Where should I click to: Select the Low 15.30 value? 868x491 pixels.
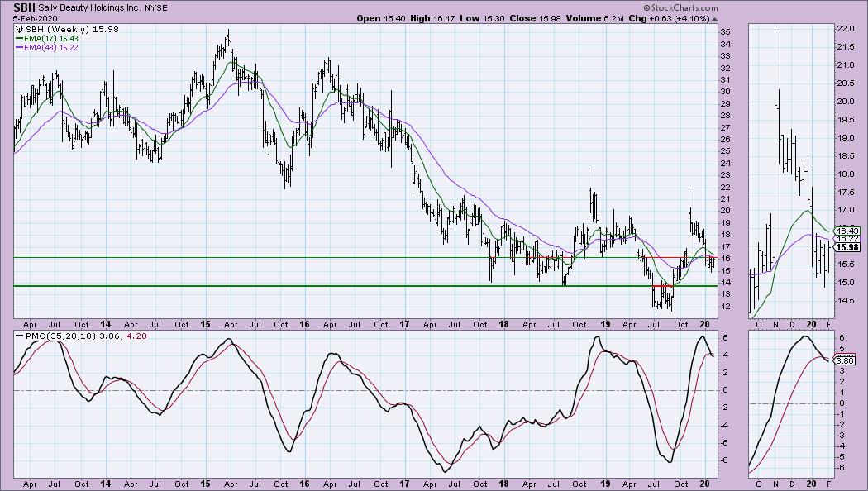[x=482, y=18]
